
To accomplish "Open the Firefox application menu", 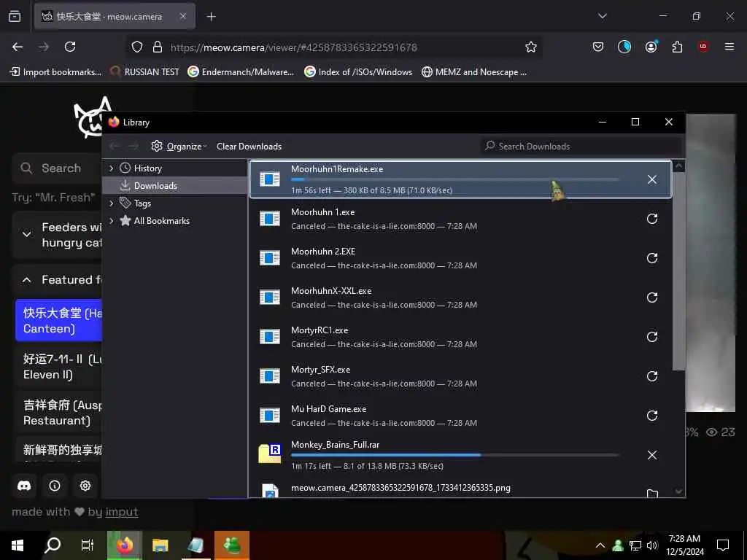I will 729,47.
